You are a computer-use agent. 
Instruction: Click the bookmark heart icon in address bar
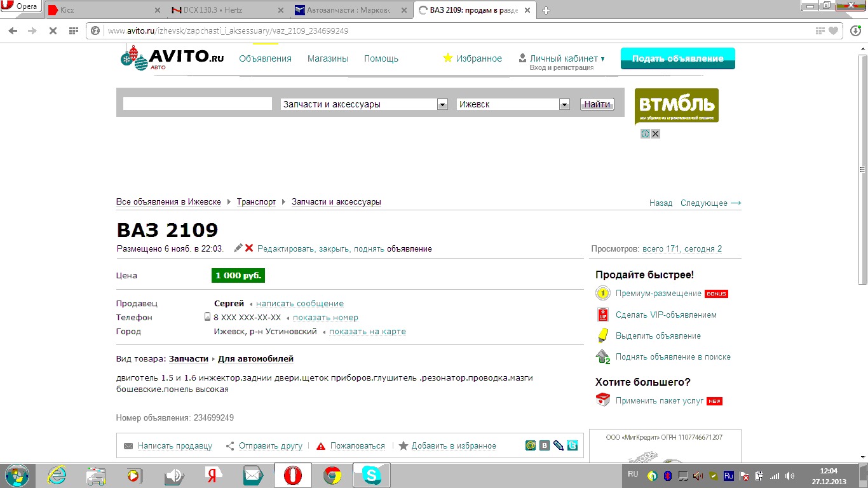pyautogui.click(x=833, y=30)
